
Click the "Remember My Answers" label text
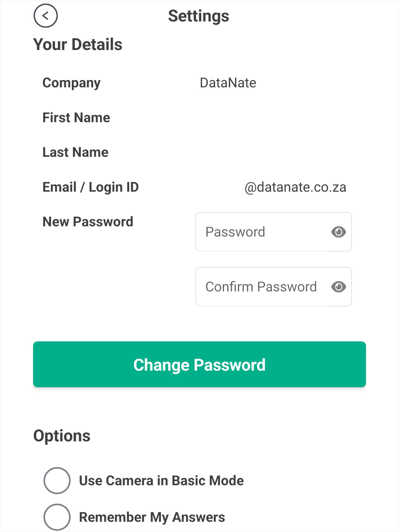click(152, 517)
